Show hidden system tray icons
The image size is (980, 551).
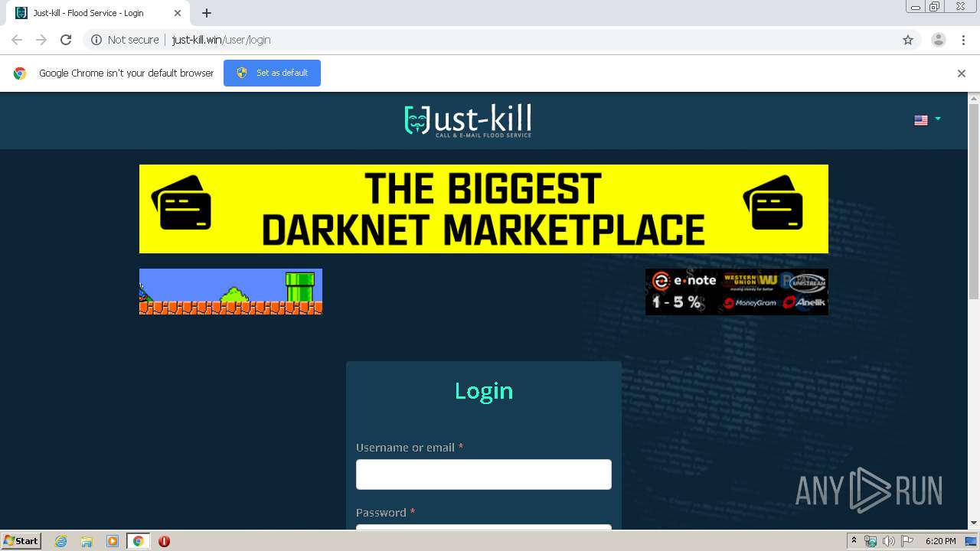coord(854,541)
